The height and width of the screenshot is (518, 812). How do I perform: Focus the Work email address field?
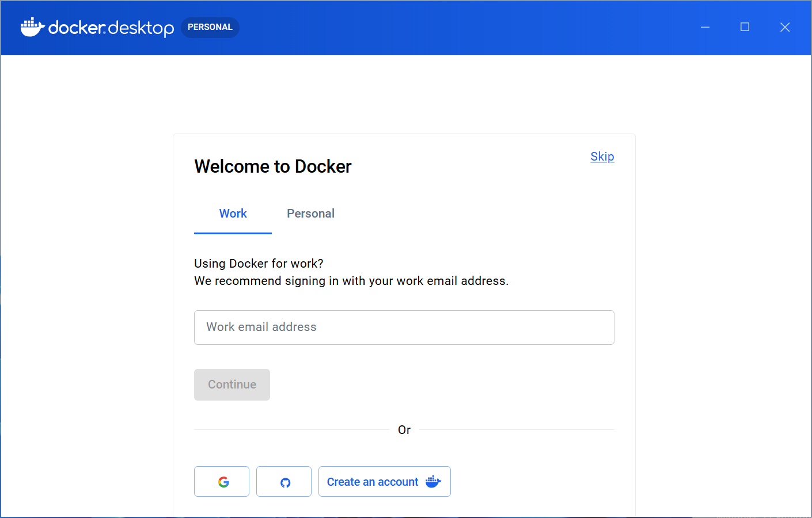[403, 327]
